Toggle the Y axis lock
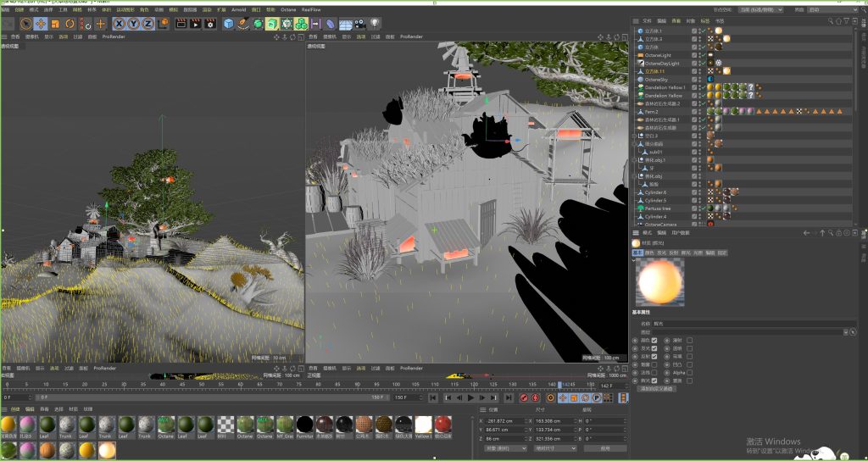The height and width of the screenshot is (461, 868). point(133,24)
